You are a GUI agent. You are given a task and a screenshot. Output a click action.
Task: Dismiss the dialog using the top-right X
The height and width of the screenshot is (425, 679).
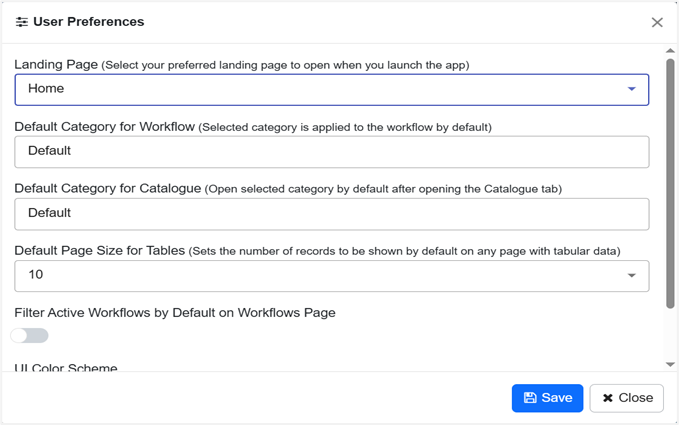click(657, 22)
